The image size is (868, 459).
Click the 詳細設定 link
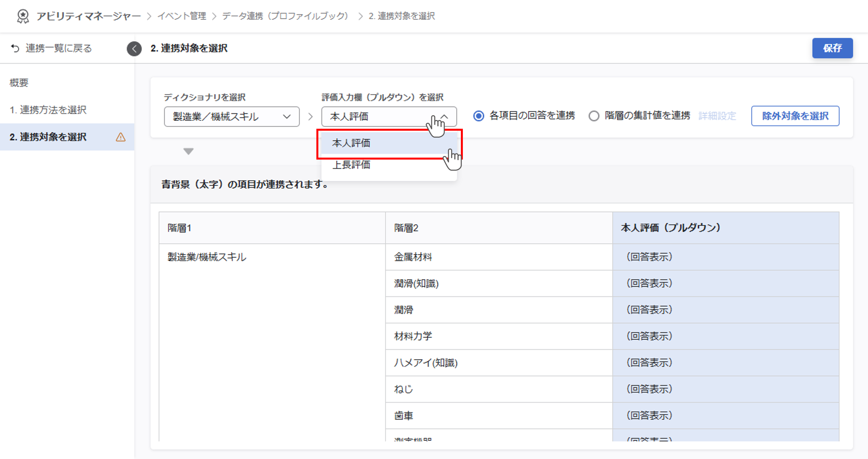pos(717,116)
